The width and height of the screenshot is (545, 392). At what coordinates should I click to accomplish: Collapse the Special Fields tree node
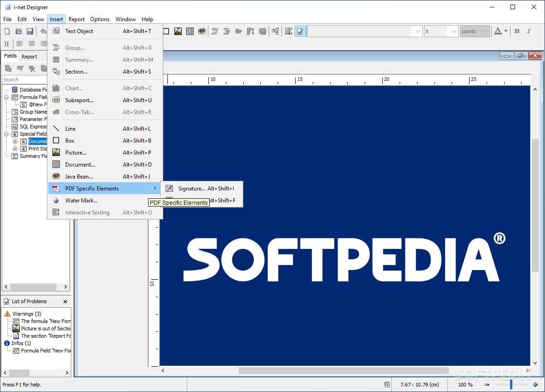click(6, 134)
